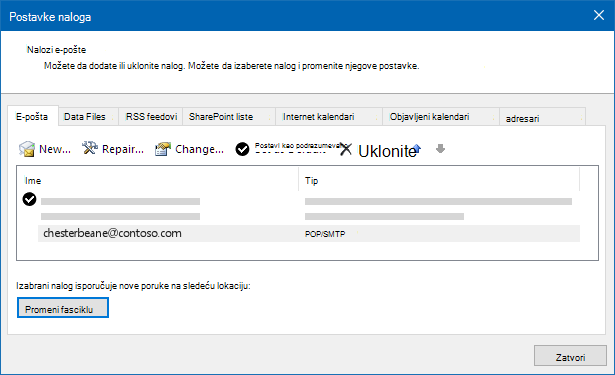Click the Change account icon

click(x=163, y=149)
